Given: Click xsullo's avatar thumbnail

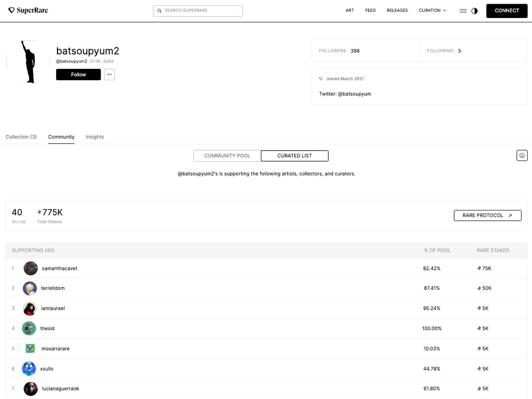Looking at the screenshot, I should [x=28, y=369].
